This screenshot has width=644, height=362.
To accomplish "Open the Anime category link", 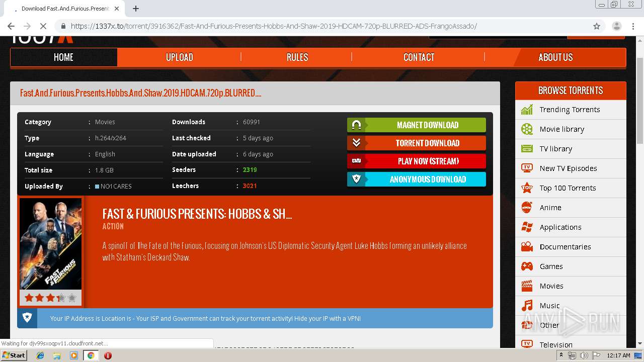I will (x=550, y=208).
